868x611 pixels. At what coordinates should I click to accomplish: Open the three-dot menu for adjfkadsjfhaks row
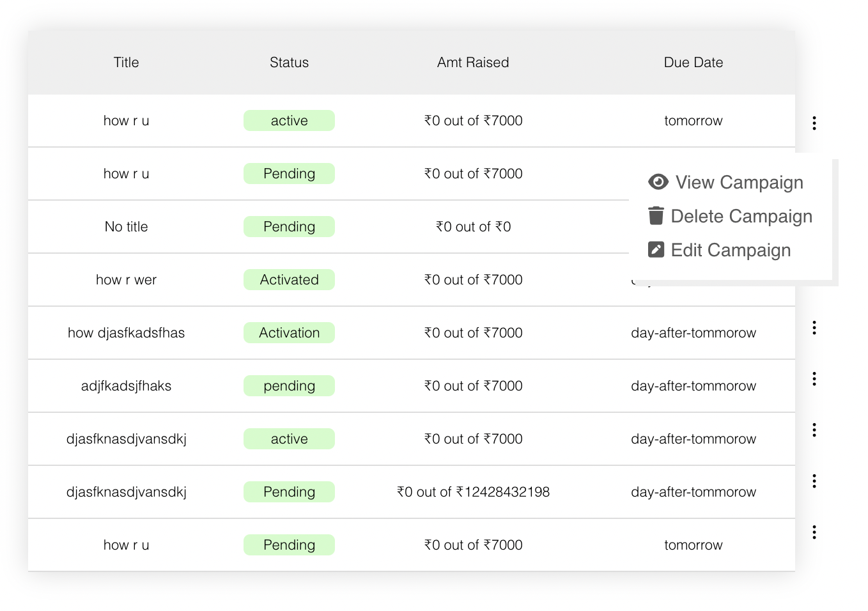tap(814, 378)
